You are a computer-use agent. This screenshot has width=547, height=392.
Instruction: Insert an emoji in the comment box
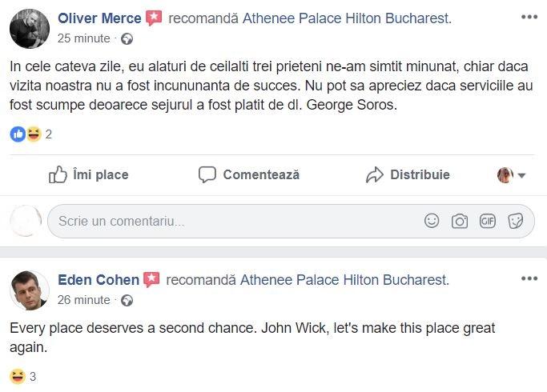[x=432, y=221]
